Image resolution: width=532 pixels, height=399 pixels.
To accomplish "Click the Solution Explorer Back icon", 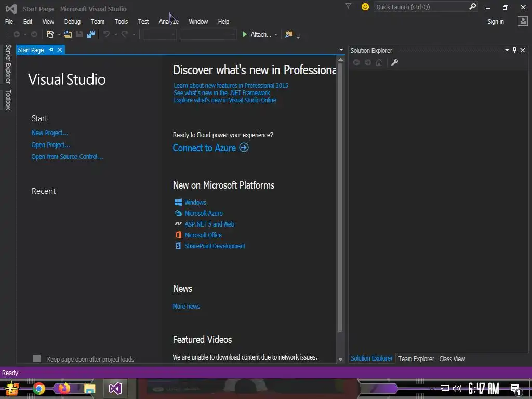I will point(356,62).
